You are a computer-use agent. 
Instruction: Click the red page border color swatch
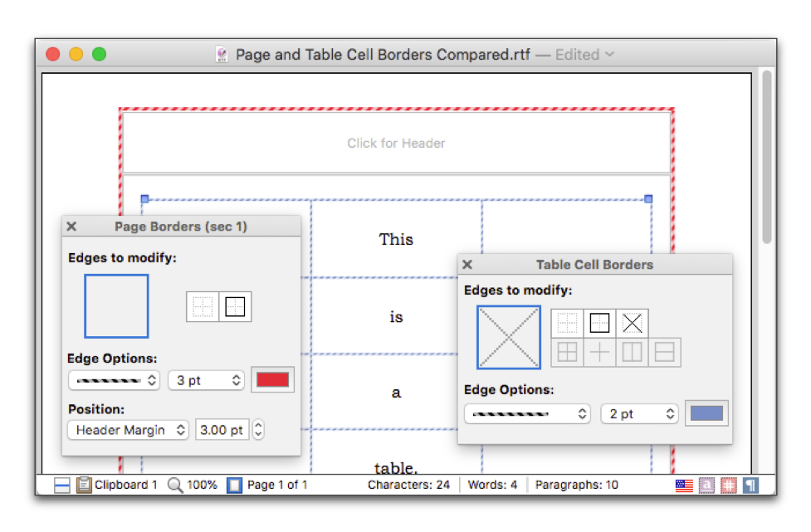tap(273, 380)
